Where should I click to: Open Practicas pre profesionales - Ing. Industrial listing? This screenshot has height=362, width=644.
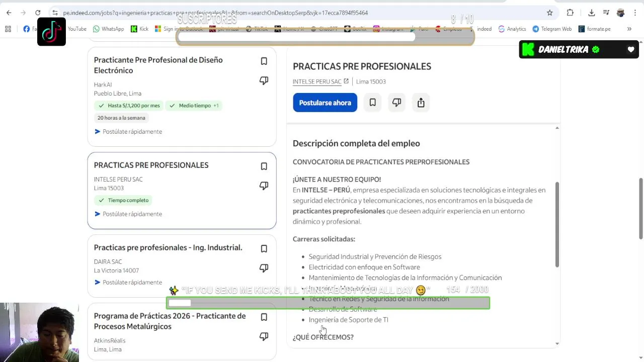pos(168,247)
